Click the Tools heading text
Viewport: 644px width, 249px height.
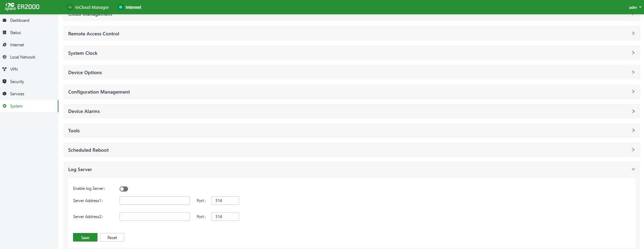pyautogui.click(x=74, y=131)
